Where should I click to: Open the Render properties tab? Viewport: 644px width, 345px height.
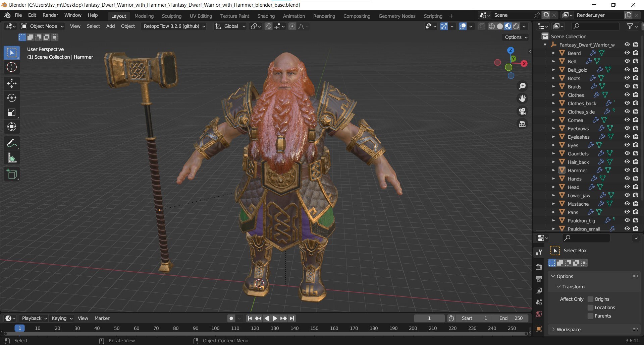539,267
